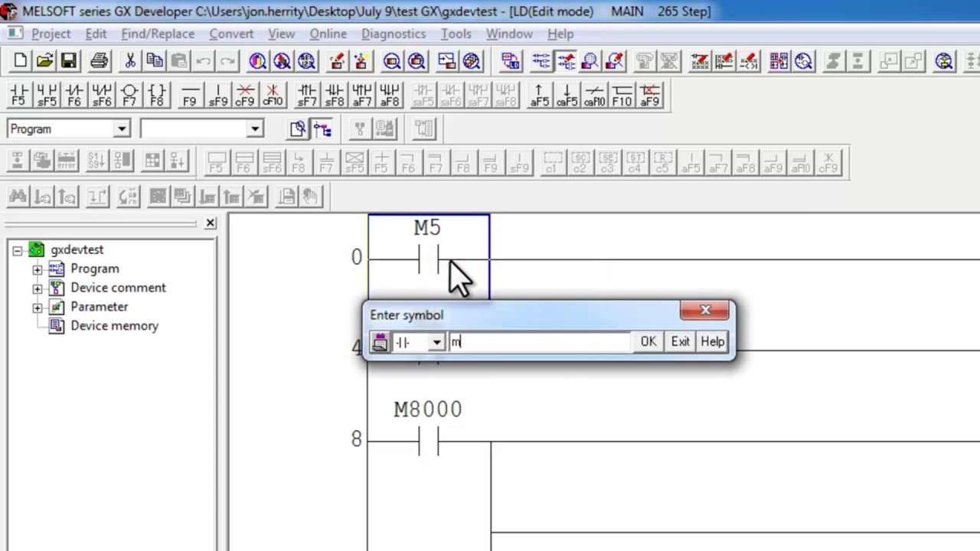Close the Enter symbol dialog
Screen dimensions: 980x551
(x=705, y=310)
